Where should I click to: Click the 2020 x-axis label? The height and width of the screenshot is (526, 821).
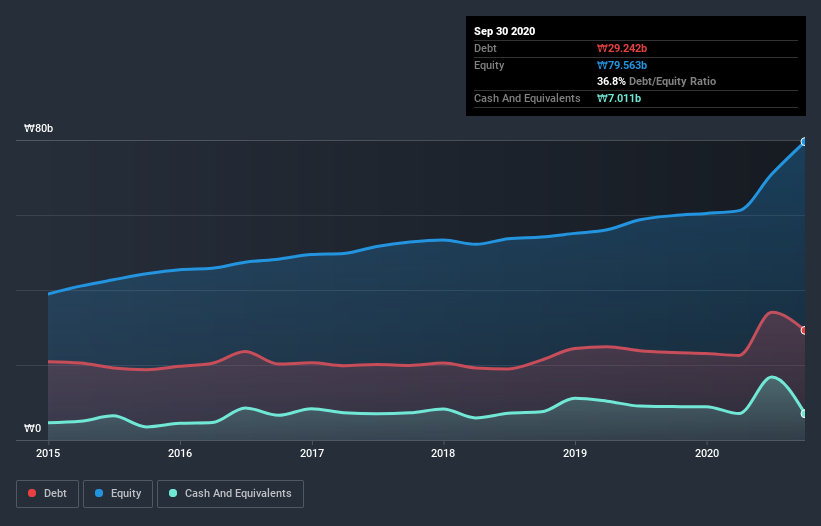pos(707,453)
